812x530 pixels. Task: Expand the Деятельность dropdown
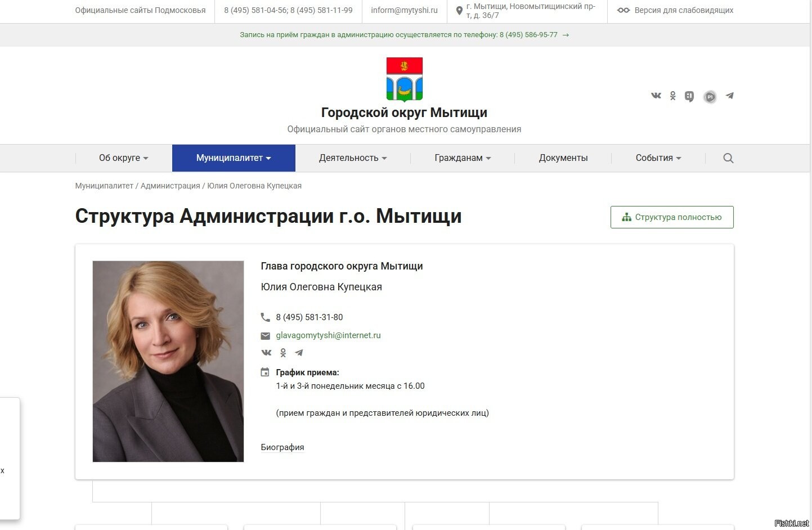(x=353, y=158)
